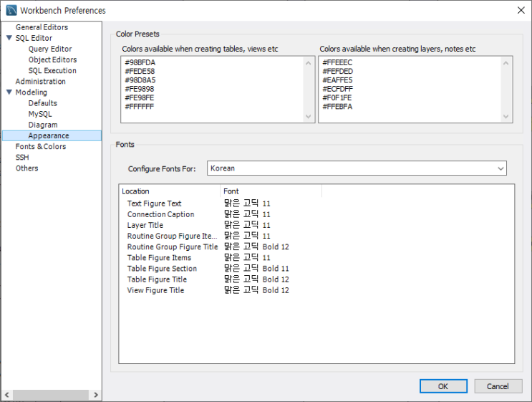The image size is (532, 402).
Task: Collapse the Modeling tree node
Action: pyautogui.click(x=9, y=92)
